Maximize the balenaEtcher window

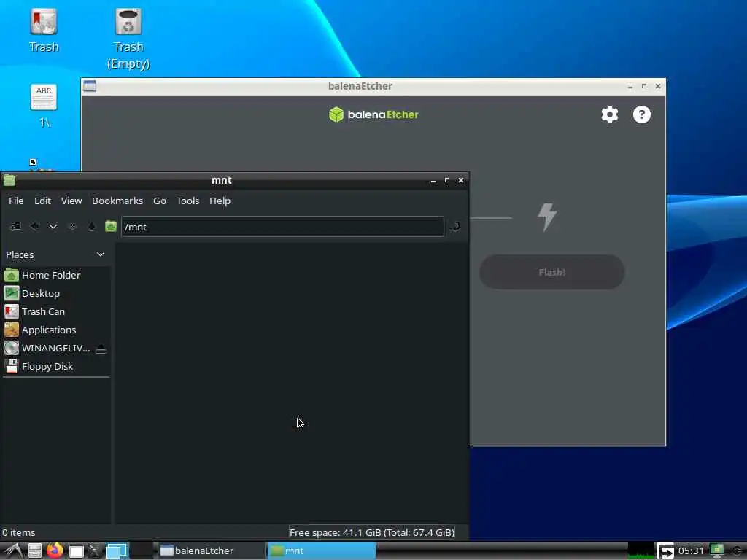coord(644,86)
